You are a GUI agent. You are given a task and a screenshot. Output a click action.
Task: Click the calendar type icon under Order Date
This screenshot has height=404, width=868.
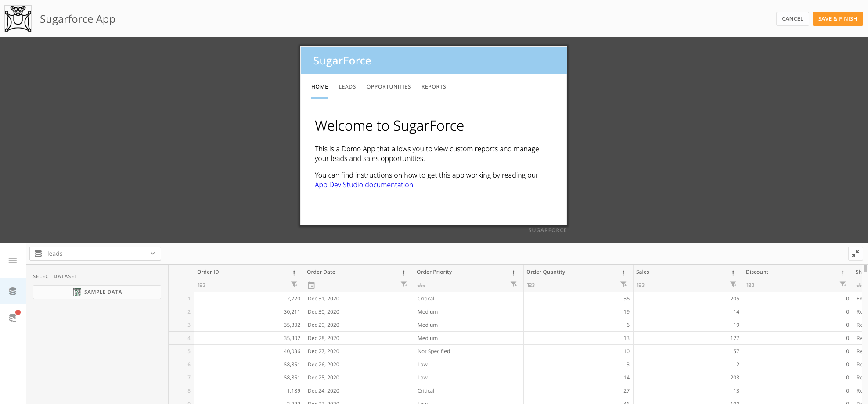[311, 285]
